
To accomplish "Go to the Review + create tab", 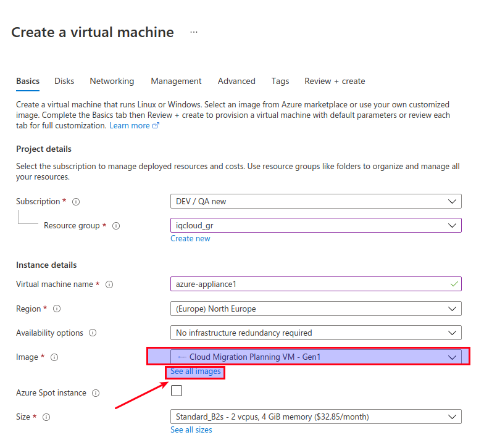I will point(335,81).
